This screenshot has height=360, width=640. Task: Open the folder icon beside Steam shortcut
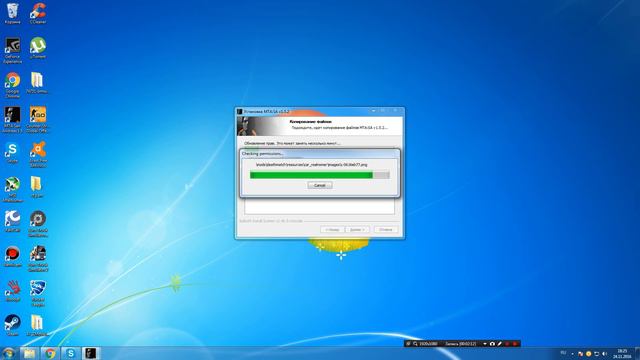[37, 325]
